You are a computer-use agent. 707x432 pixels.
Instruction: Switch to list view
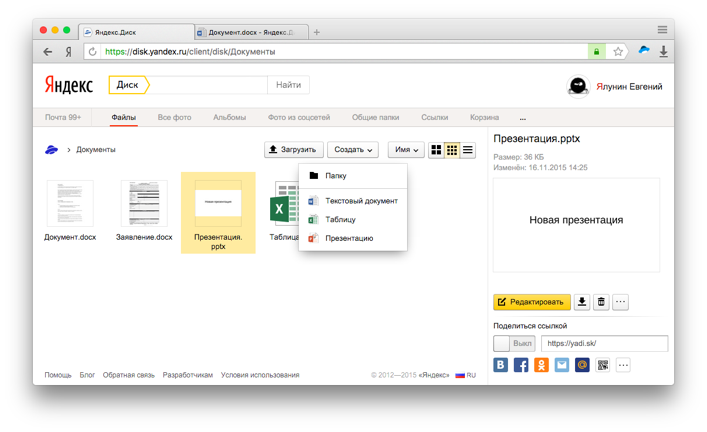point(468,150)
